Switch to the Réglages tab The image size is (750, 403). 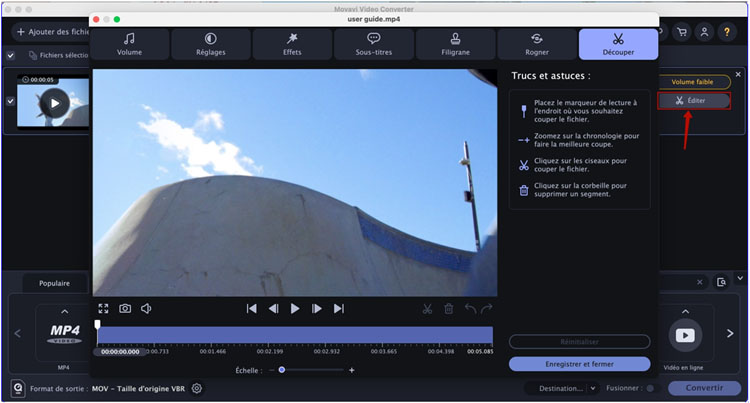click(x=211, y=44)
